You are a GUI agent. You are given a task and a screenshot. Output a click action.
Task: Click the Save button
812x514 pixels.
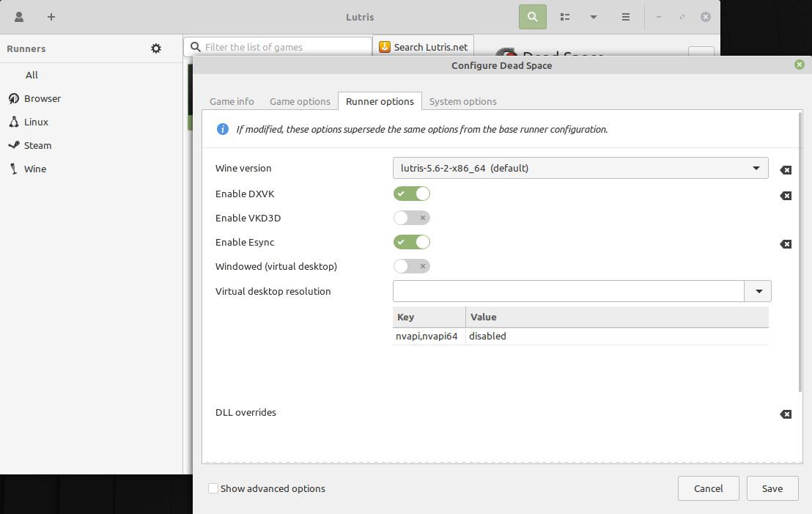pyautogui.click(x=772, y=488)
